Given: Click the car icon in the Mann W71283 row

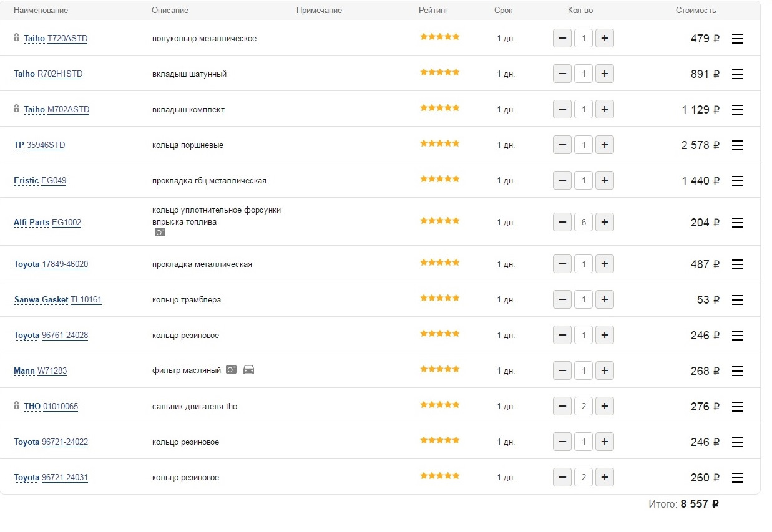Looking at the screenshot, I should pos(248,369).
